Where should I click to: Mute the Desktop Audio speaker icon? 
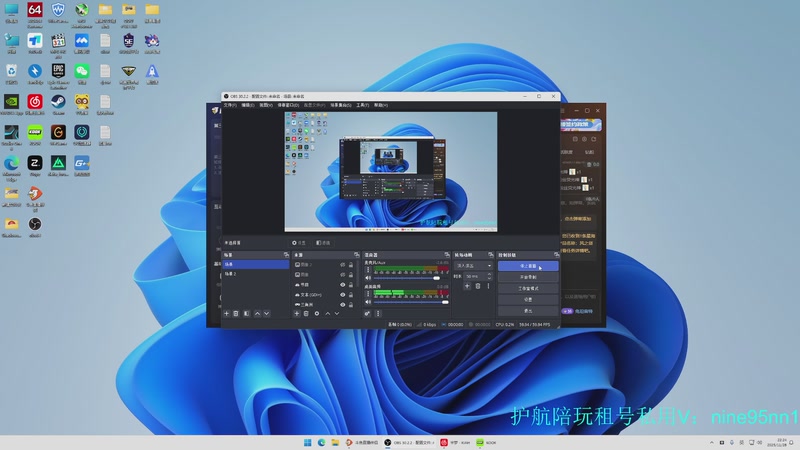coord(368,302)
